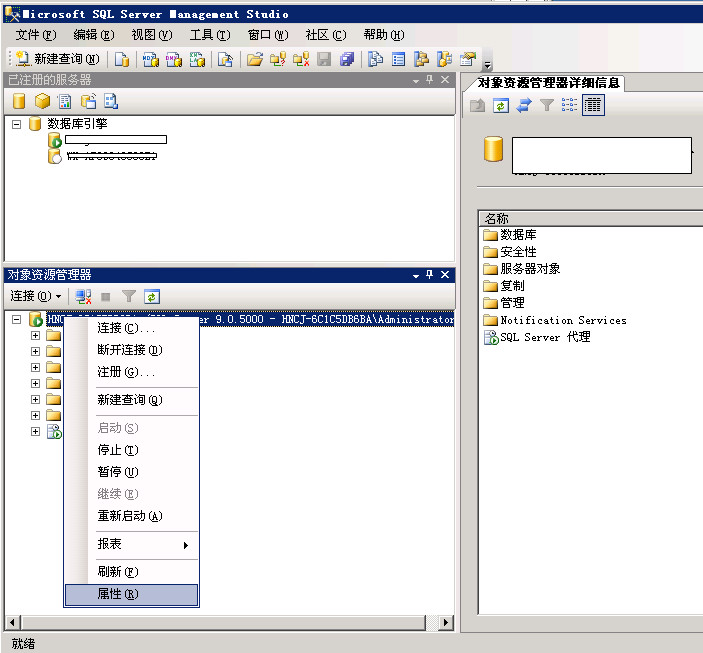703x653 pixels.
Task: Click the Summary page toolbar icon
Action: point(398,59)
